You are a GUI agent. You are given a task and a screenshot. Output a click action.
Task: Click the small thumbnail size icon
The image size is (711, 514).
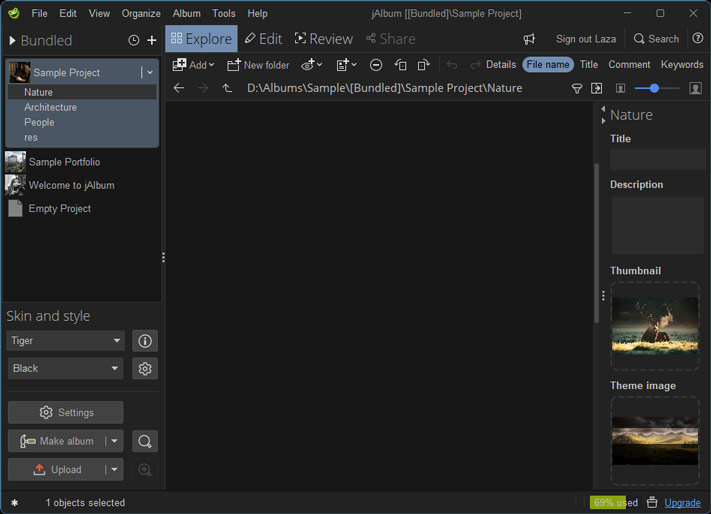pyautogui.click(x=620, y=88)
